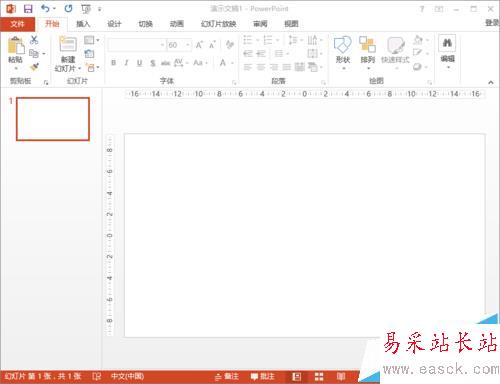Switch to the Animations (动画) tab
The height and width of the screenshot is (384, 500).
pos(177,24)
